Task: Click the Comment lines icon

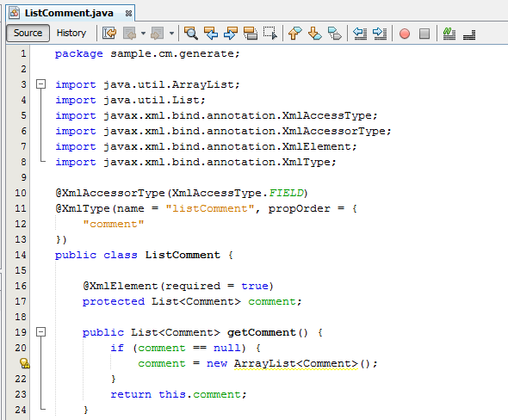Action: pyautogui.click(x=449, y=33)
